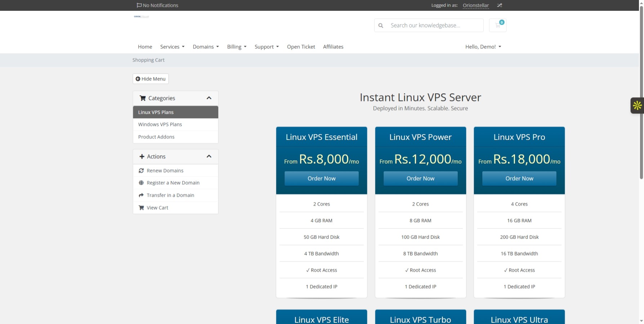Viewport: 644px width, 324px height.
Task: Click the No Notifications flag icon
Action: (139, 5)
